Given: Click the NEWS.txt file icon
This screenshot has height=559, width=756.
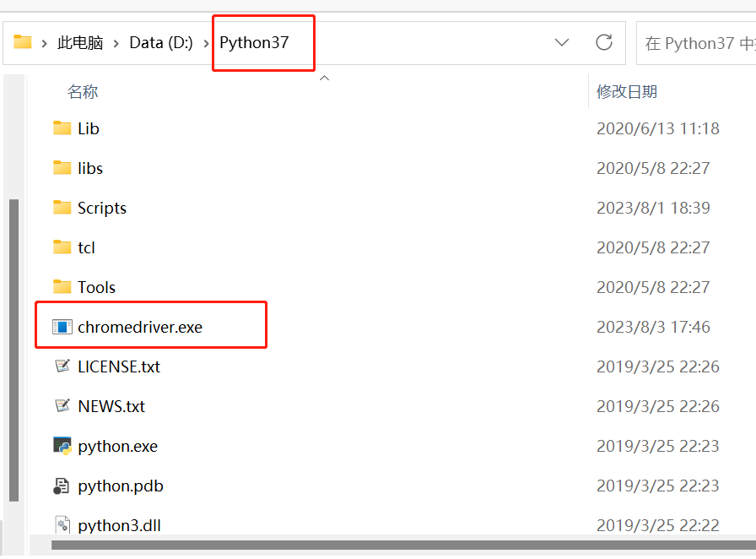Looking at the screenshot, I should click(62, 405).
